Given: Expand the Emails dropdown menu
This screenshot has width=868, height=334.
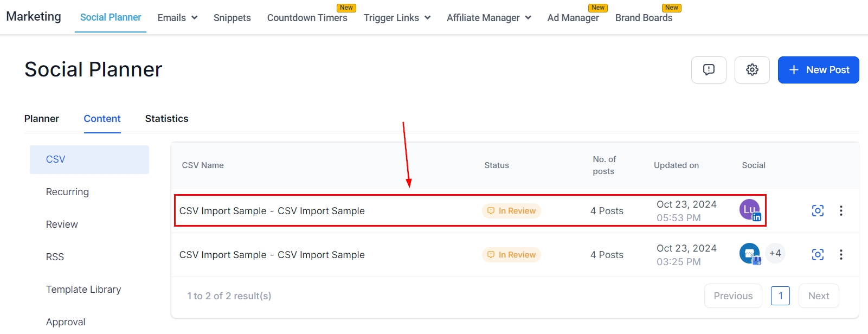Looking at the screenshot, I should [x=177, y=18].
